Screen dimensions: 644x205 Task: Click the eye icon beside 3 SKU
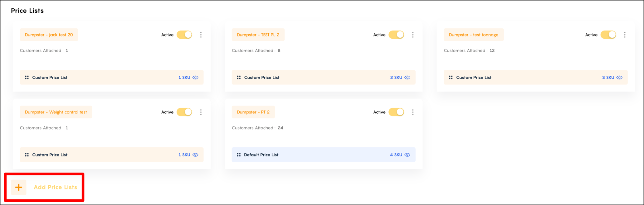(x=619, y=77)
